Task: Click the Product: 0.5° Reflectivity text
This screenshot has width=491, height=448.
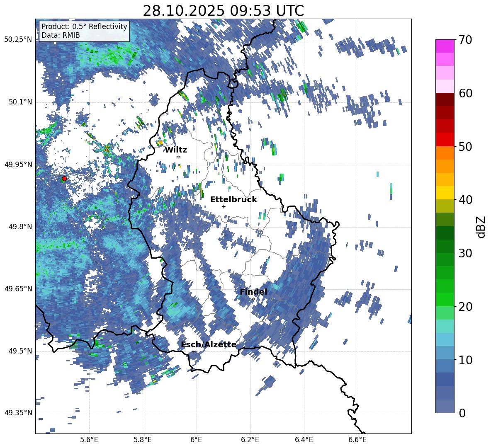Action: [84, 26]
